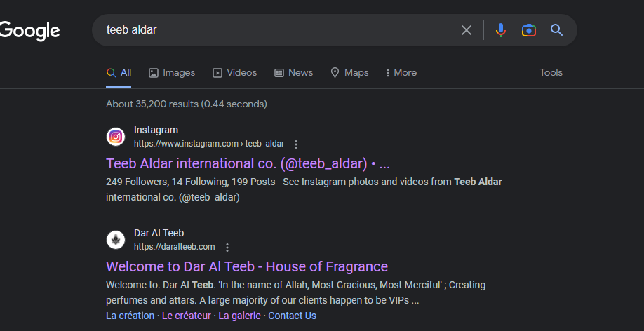Click the Dar Al Teeb favicon
Image resolution: width=644 pixels, height=331 pixels.
tap(116, 240)
